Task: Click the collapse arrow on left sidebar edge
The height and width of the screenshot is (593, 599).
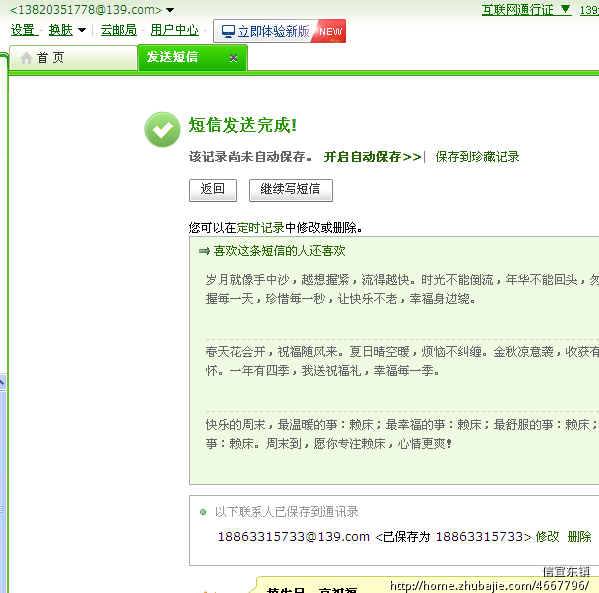Action: click(2, 382)
